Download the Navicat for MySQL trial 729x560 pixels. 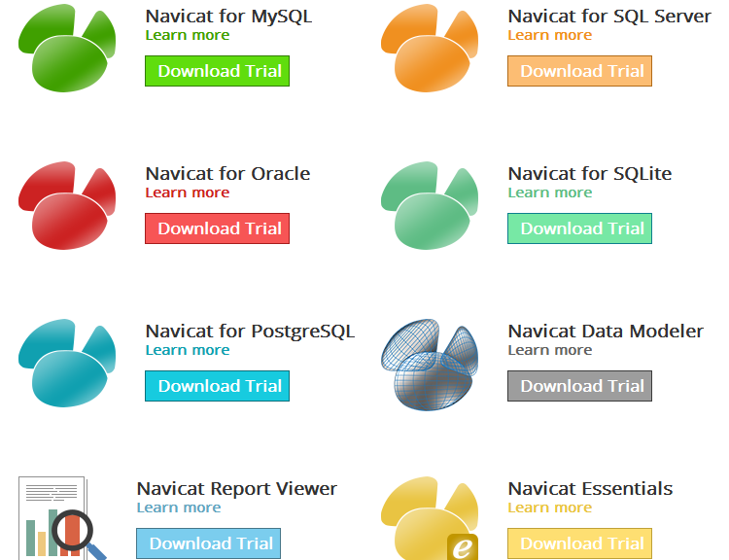point(217,71)
